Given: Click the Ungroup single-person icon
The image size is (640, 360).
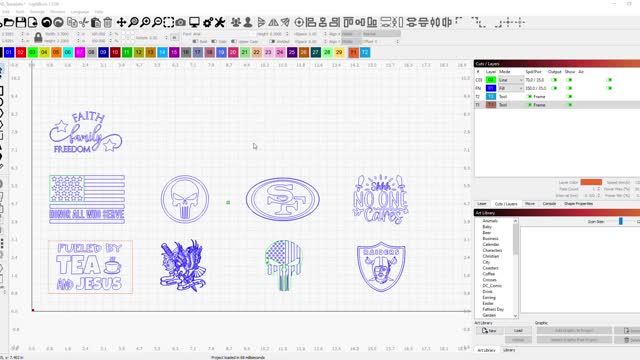Looking at the screenshot, I should click(247, 22).
